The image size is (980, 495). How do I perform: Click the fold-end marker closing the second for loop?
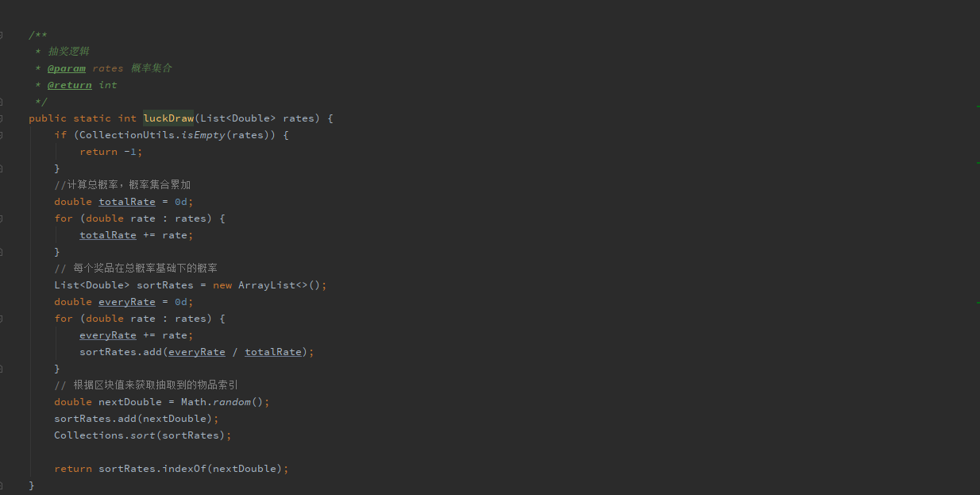2,369
